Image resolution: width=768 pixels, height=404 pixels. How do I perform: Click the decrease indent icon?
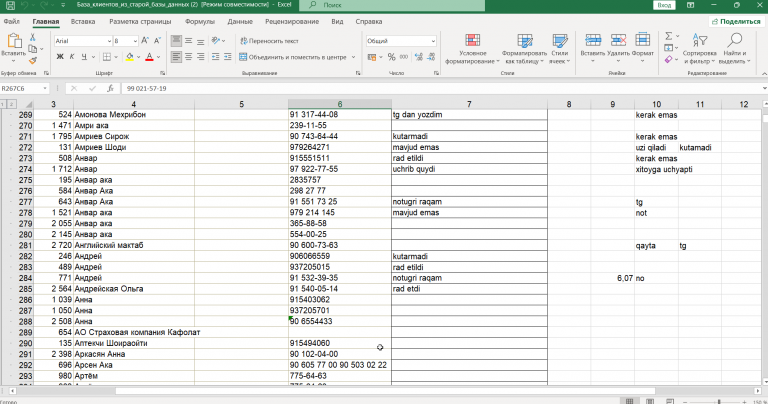tap(216, 57)
